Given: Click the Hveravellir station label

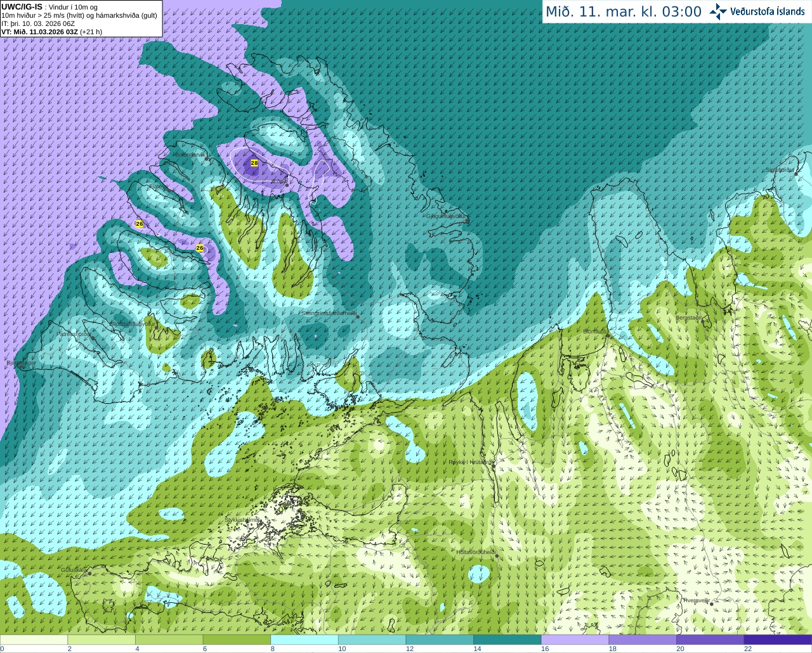Looking at the screenshot, I should point(696,600).
